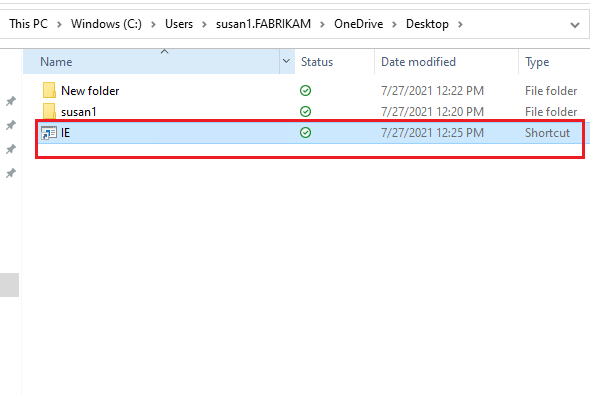Click the Shortcut type cell
Screen dimensions: 590x395
[x=547, y=133]
